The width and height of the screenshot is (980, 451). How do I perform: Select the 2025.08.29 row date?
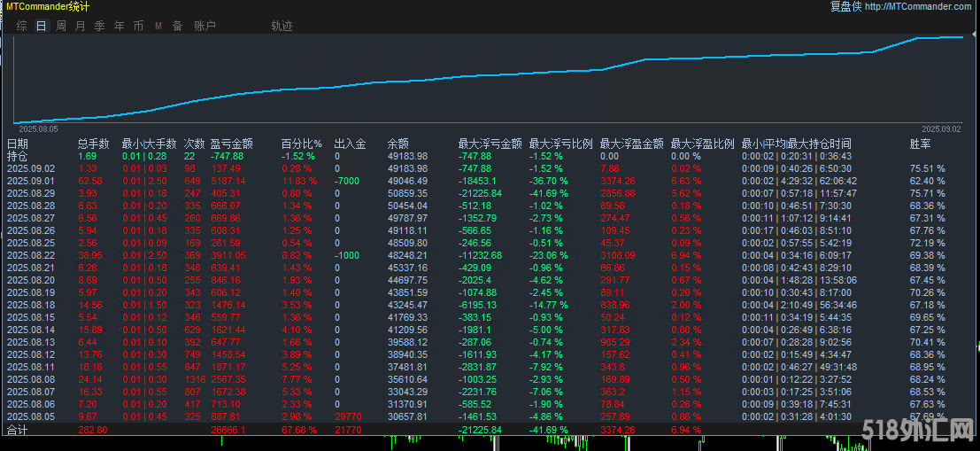coord(31,193)
